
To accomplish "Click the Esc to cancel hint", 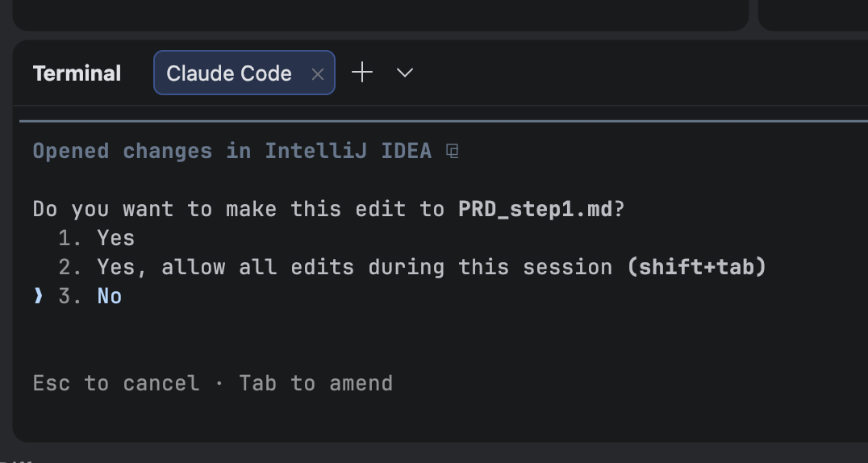I will [x=115, y=383].
